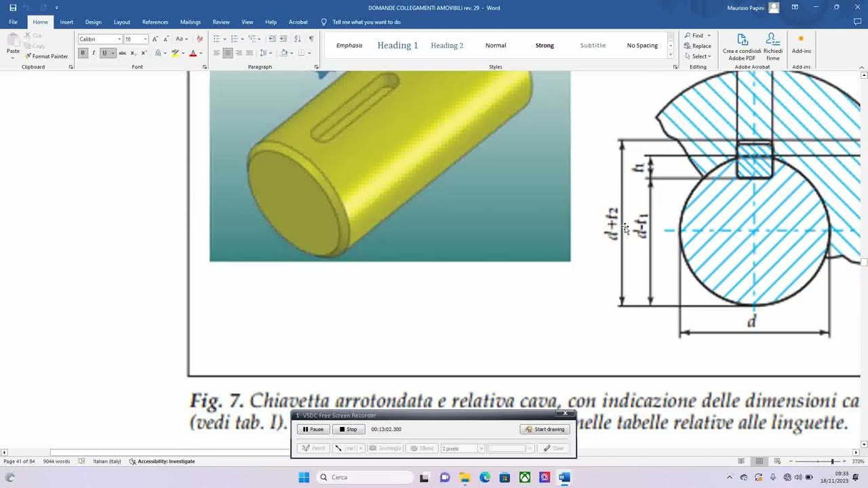Click the taskbar Cerca search box
Image resolution: width=868 pixels, height=488 pixels.
[365, 477]
